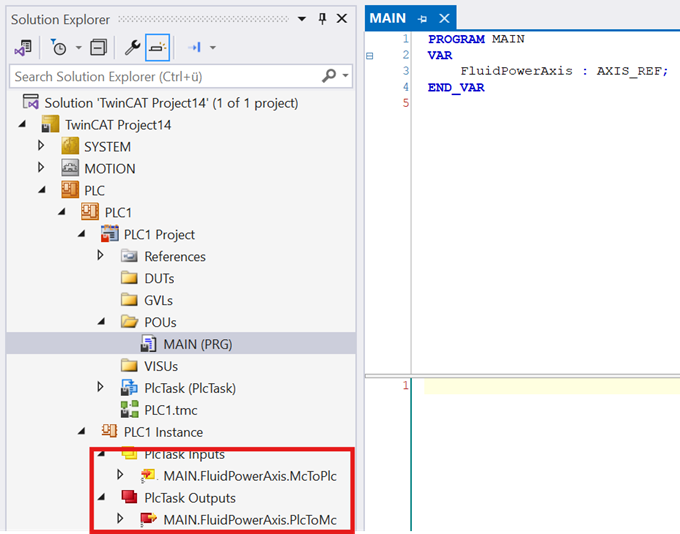This screenshot has width=680, height=534.
Task: Collapse the PLC1 Project node
Action: pyautogui.click(x=82, y=234)
